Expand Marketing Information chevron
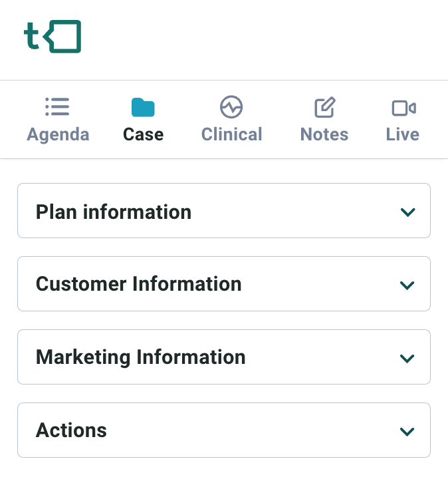448x479 pixels. point(407,359)
